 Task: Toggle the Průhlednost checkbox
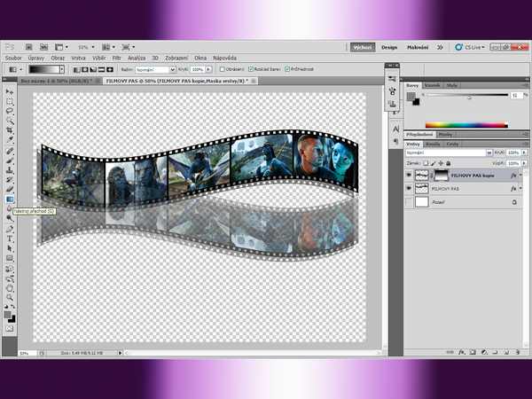pos(287,68)
